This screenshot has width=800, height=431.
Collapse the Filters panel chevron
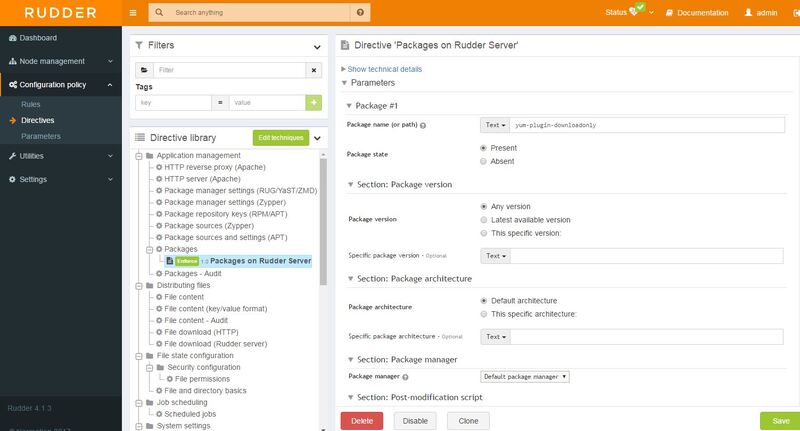317,47
